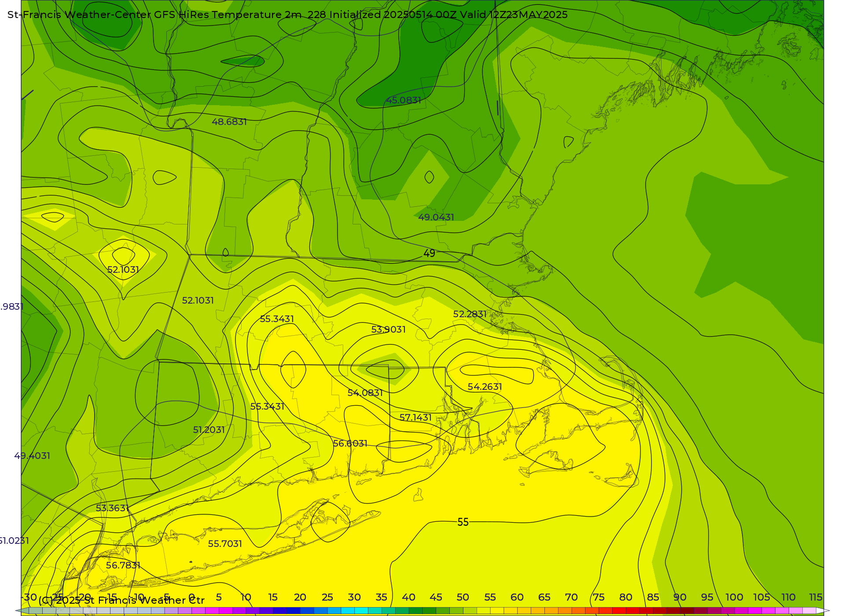This screenshot has height=616, width=845.
Task: Click the '45' tick label on color scale
Action: [x=436, y=598]
